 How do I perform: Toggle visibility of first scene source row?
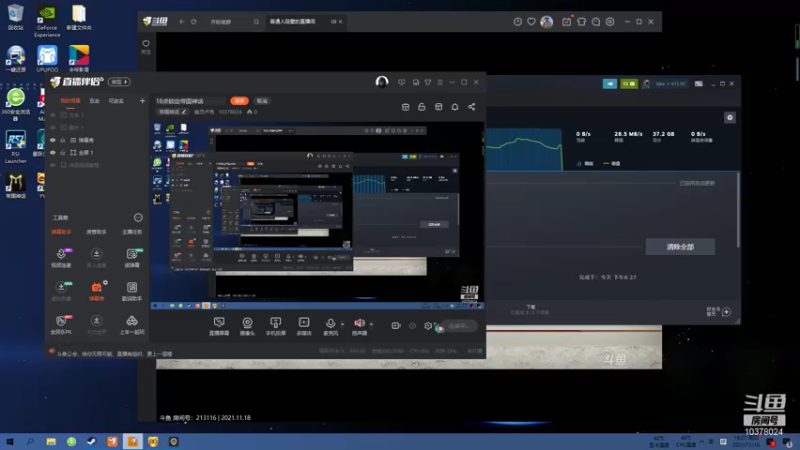(53, 115)
